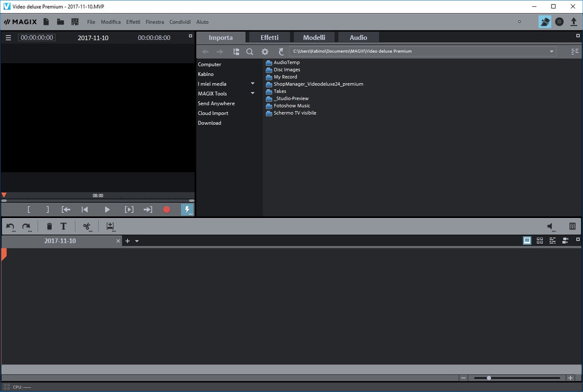Go up one folder level icon
Screen dimensions: 583x392
coord(236,52)
